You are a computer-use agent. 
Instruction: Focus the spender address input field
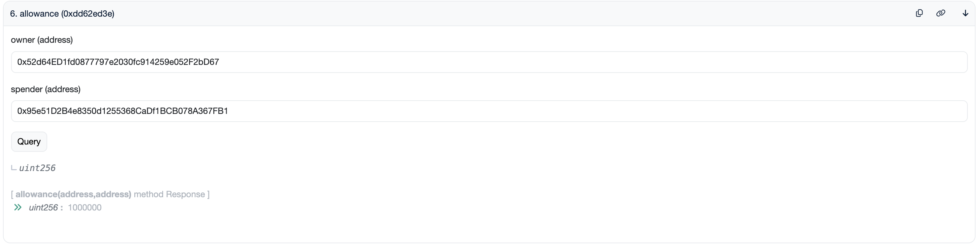[x=489, y=111]
